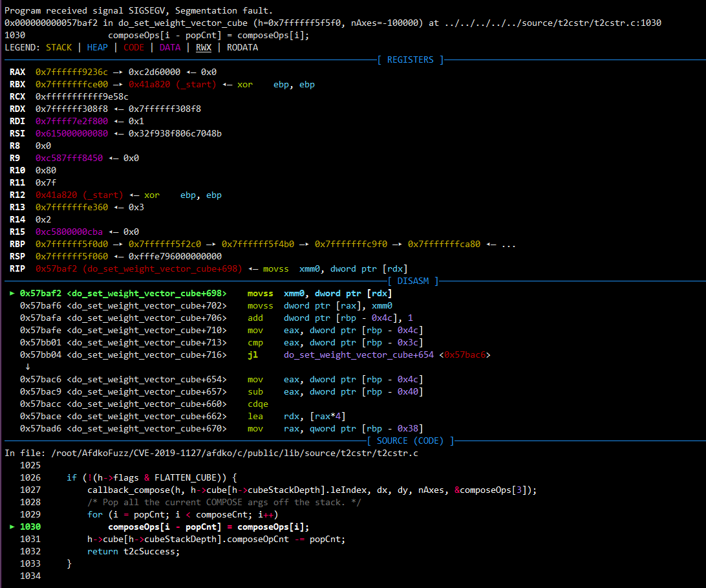
Task: Click callback_compose call on line 1027
Action: tap(312, 490)
